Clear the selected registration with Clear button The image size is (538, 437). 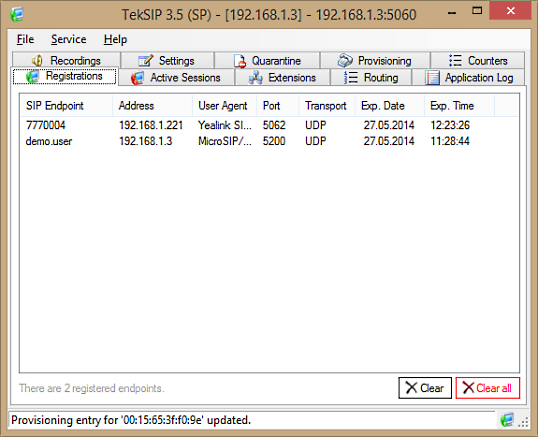[x=425, y=388]
